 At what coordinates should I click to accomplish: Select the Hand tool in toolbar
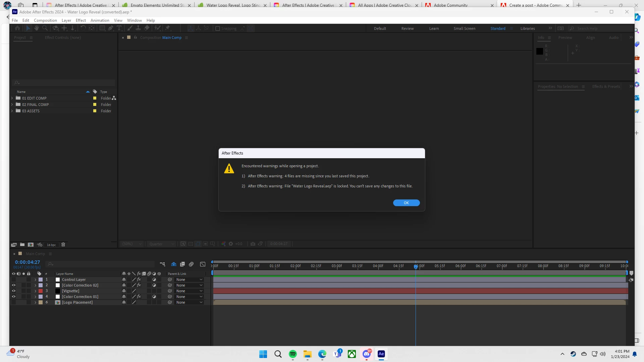(37, 28)
